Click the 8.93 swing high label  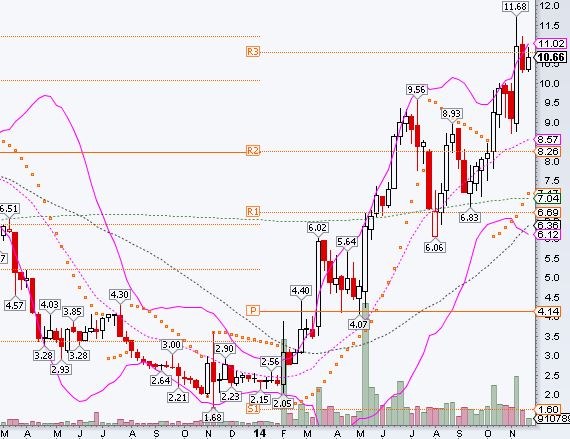click(x=451, y=113)
